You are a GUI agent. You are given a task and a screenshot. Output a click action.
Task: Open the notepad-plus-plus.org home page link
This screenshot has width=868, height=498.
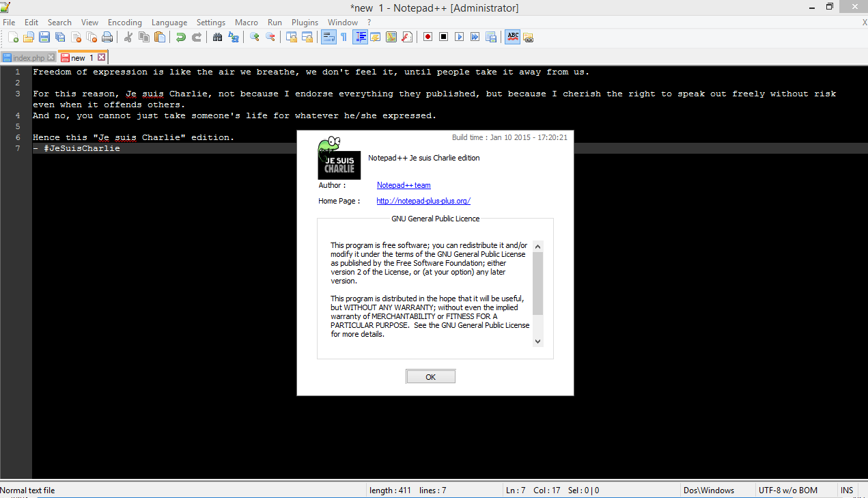click(423, 201)
